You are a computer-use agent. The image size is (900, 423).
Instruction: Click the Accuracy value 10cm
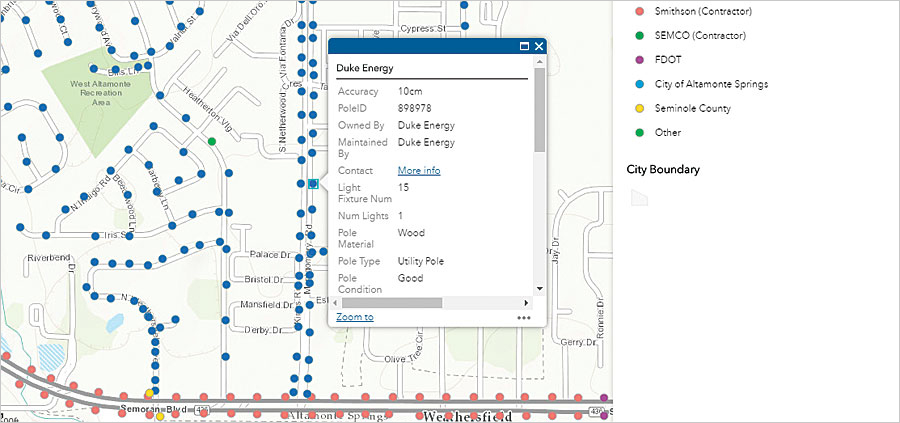pyautogui.click(x=410, y=91)
